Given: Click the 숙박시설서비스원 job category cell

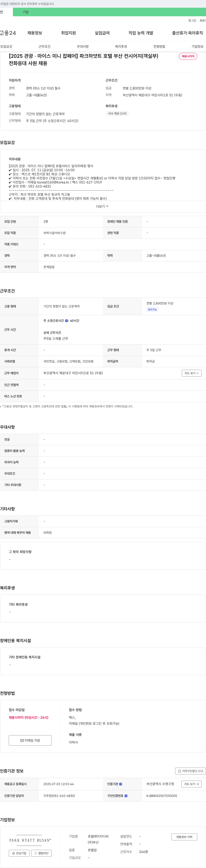Looking at the screenshot, I should tap(54, 233).
